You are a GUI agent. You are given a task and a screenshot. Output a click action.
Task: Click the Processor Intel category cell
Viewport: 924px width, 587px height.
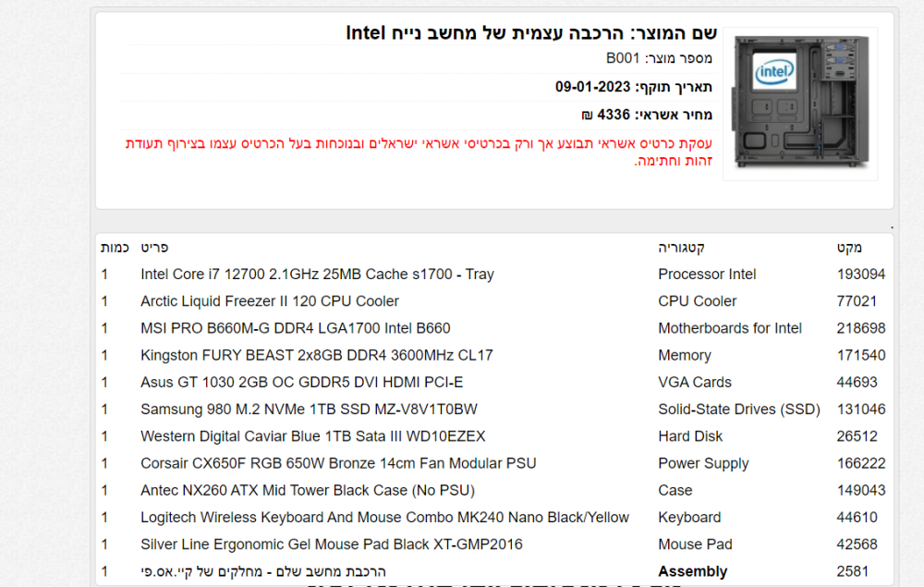pyautogui.click(x=707, y=274)
